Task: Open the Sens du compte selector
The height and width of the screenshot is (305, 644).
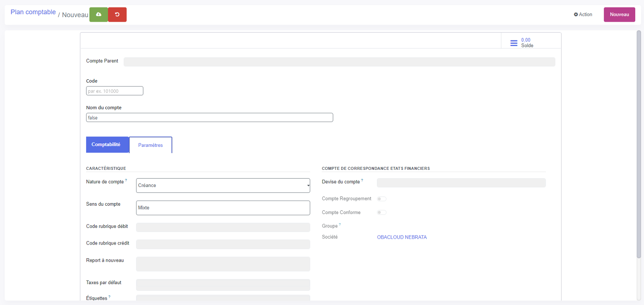Action: click(x=223, y=208)
